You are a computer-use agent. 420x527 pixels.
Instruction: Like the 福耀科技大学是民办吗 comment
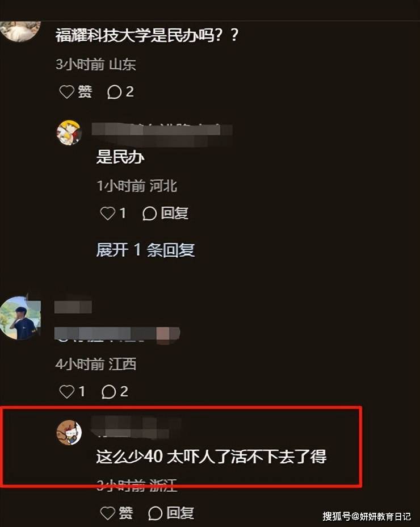coord(75,91)
